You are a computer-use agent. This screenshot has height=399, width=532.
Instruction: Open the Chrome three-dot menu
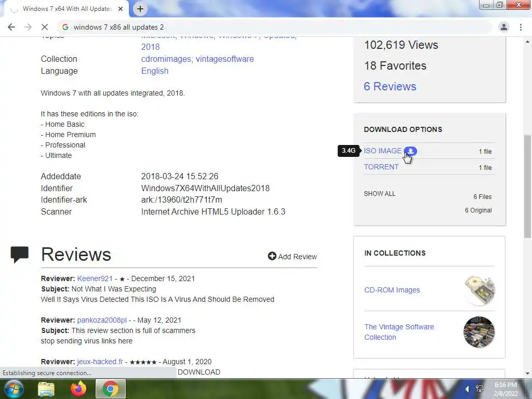pos(521,27)
